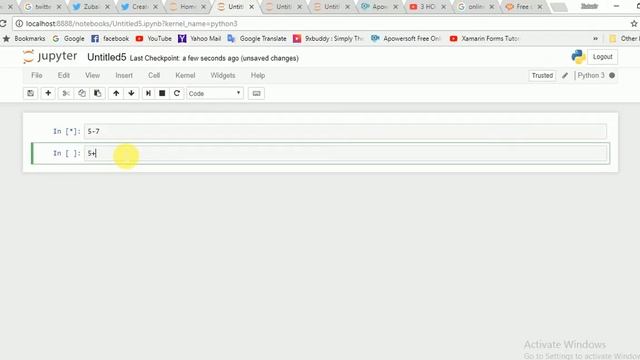Open YouTube bookmark

click(153, 38)
